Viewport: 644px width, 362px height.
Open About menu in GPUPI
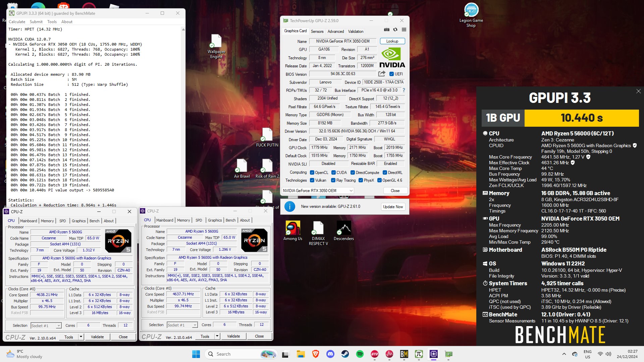(67, 22)
